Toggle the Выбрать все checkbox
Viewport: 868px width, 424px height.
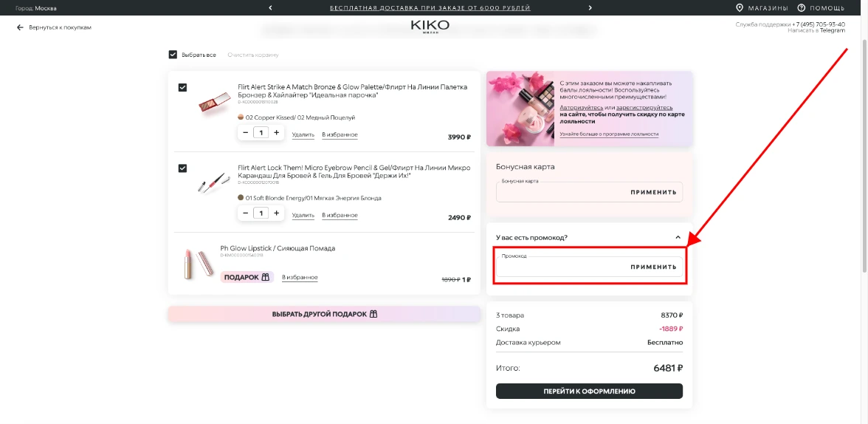coord(173,55)
